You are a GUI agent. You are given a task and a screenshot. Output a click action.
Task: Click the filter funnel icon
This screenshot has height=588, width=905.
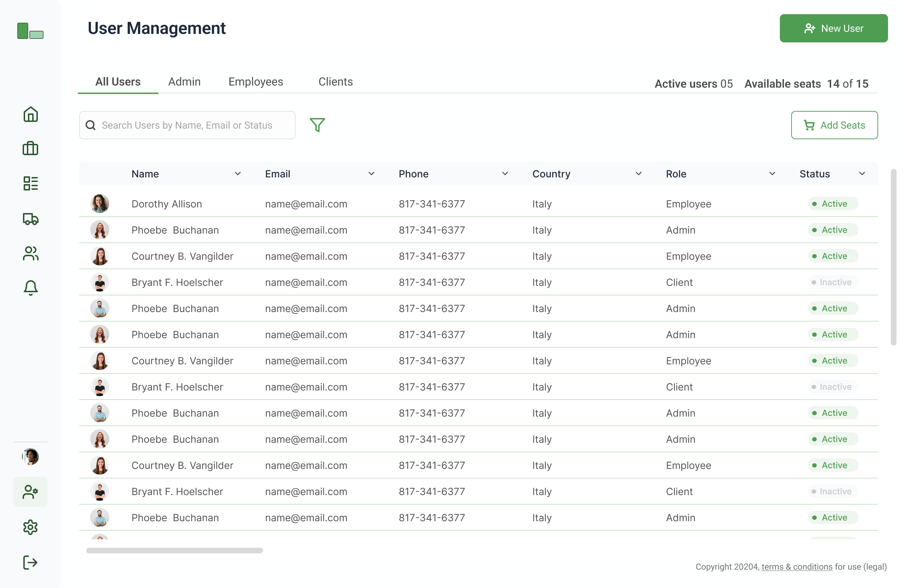pos(317,125)
